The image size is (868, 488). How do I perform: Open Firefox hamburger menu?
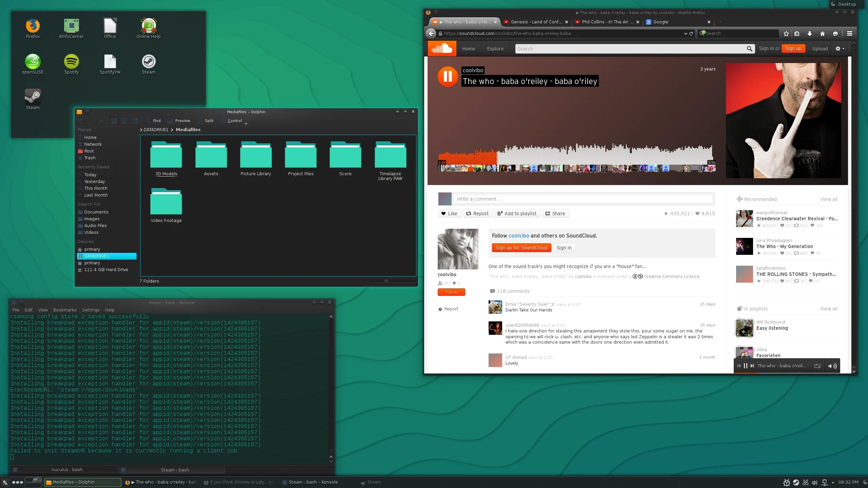[x=850, y=34]
